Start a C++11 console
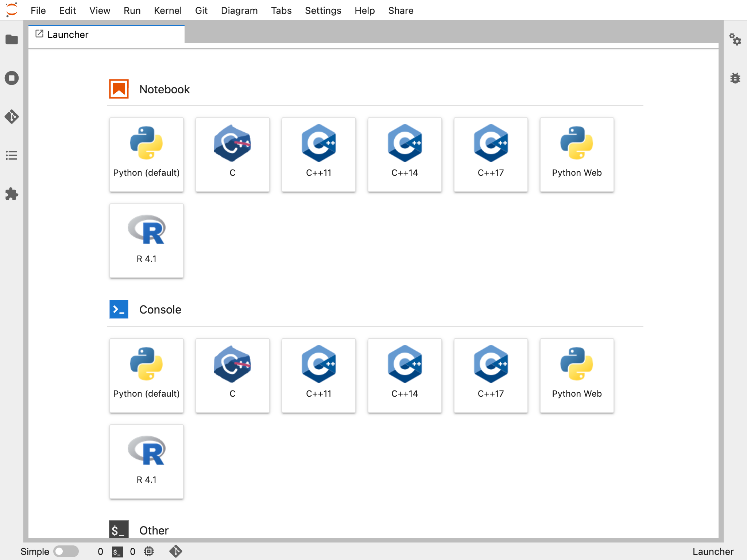747x560 pixels. 319,376
